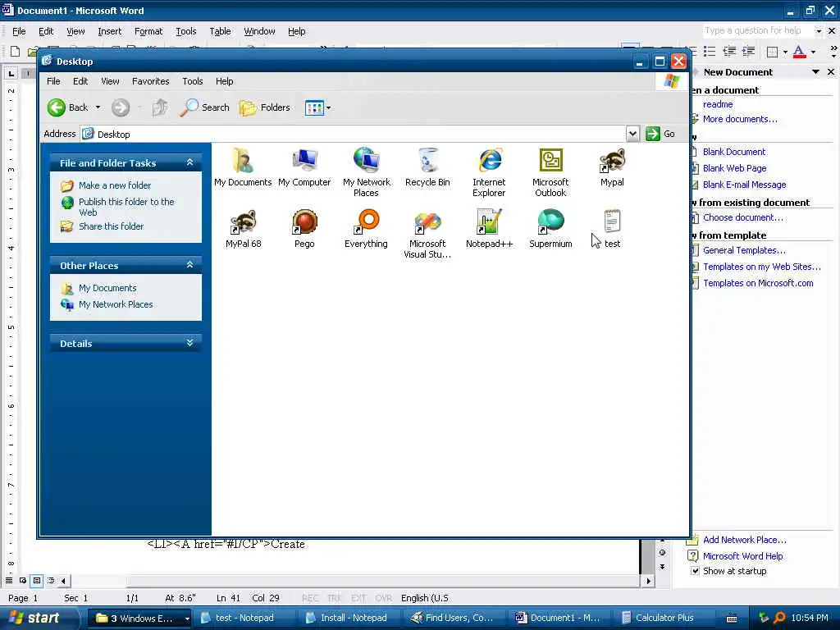The image size is (840, 630).
Task: Open the Address bar dropdown arrow
Action: click(632, 134)
